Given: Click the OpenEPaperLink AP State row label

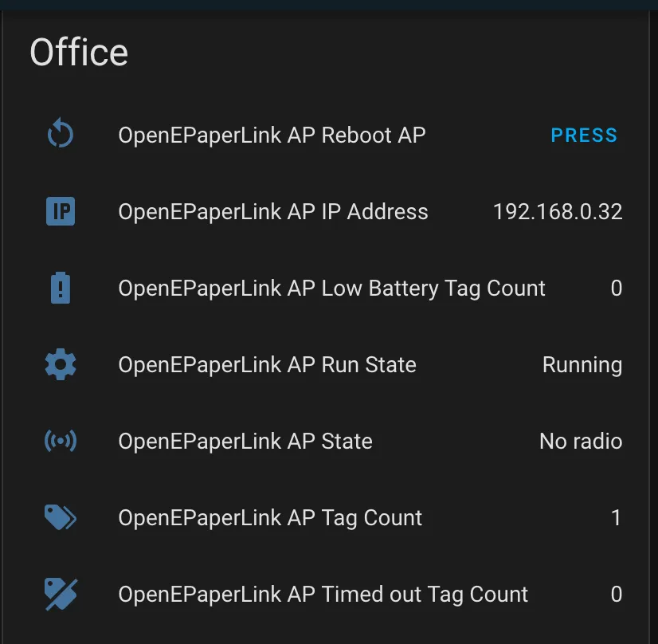Looking at the screenshot, I should pyautogui.click(x=245, y=441).
